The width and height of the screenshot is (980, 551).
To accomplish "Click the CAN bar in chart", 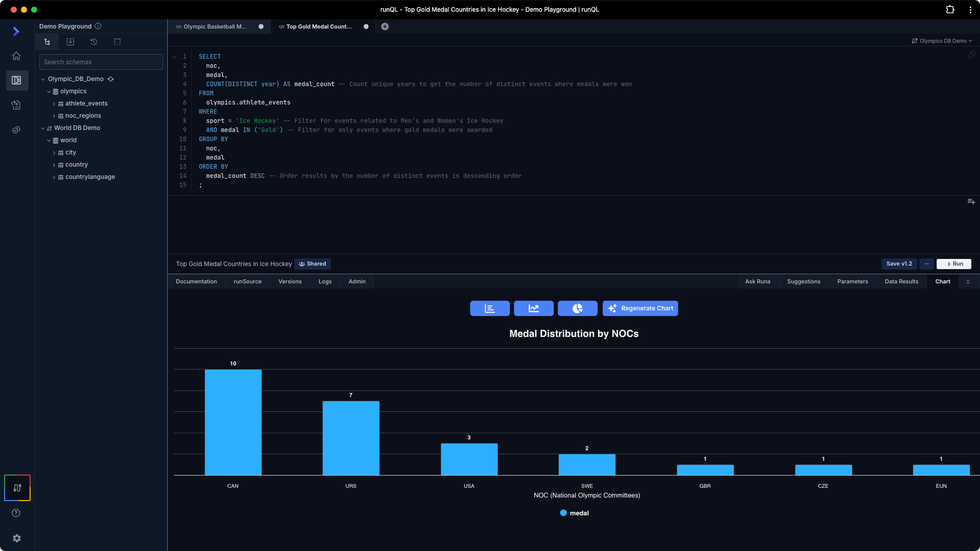I will tap(233, 423).
